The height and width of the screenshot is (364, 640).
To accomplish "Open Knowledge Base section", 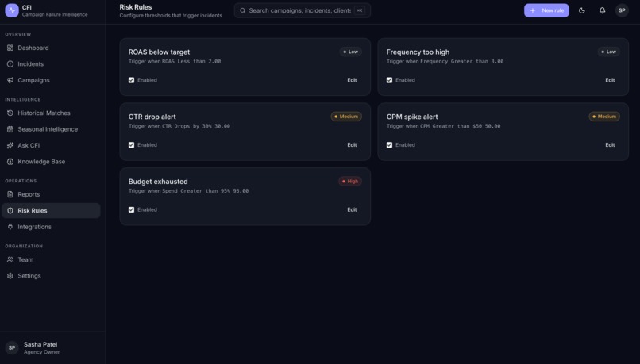I will coord(51,162).
